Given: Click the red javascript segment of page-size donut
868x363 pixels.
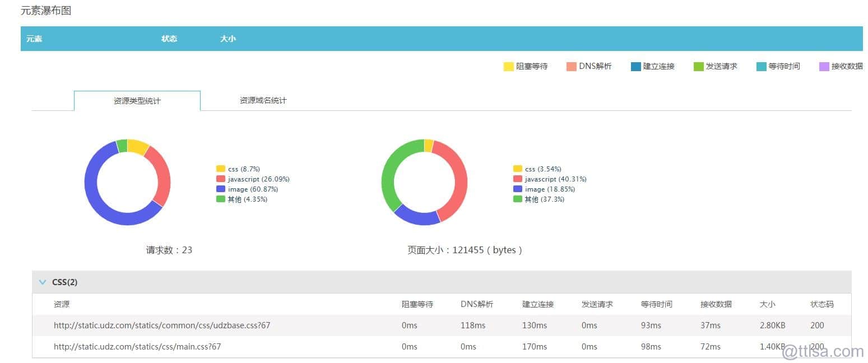Looking at the screenshot, I should pyautogui.click(x=458, y=185).
